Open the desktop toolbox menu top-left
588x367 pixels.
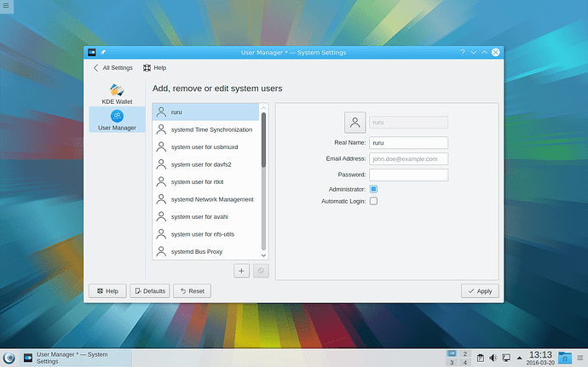6,6
